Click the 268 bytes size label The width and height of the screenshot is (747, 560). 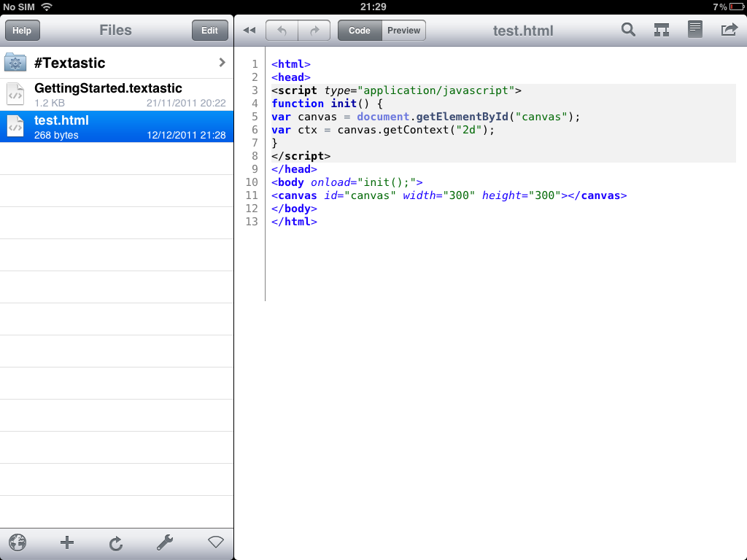[56, 135]
